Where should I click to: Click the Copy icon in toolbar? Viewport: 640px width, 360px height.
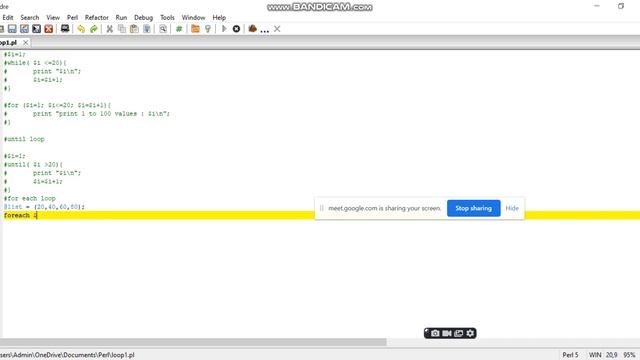click(122, 29)
